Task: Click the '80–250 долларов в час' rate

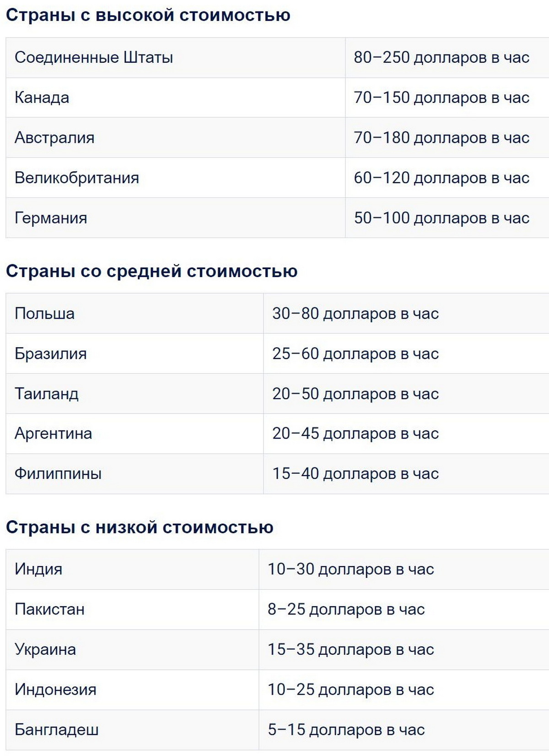Action: pyautogui.click(x=441, y=58)
